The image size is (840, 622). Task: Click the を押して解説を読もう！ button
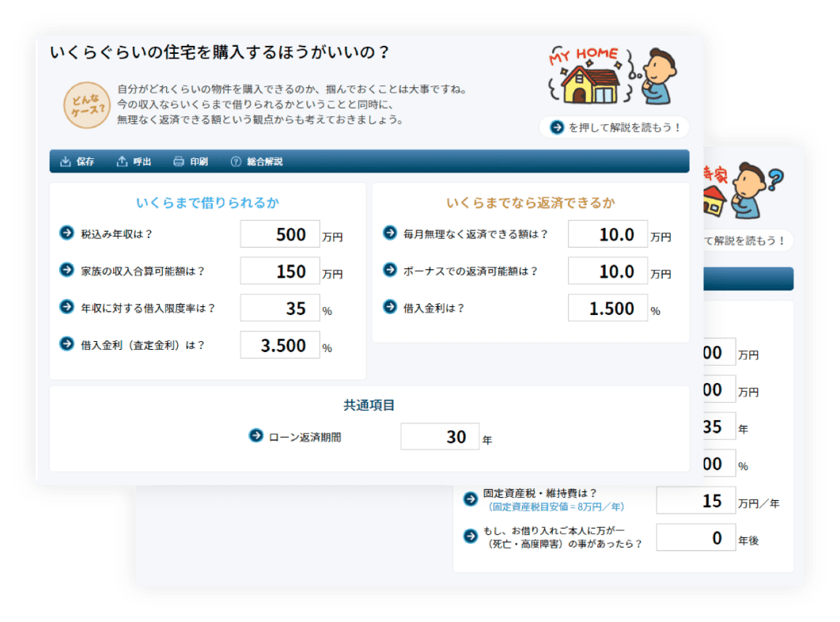pyautogui.click(x=615, y=127)
